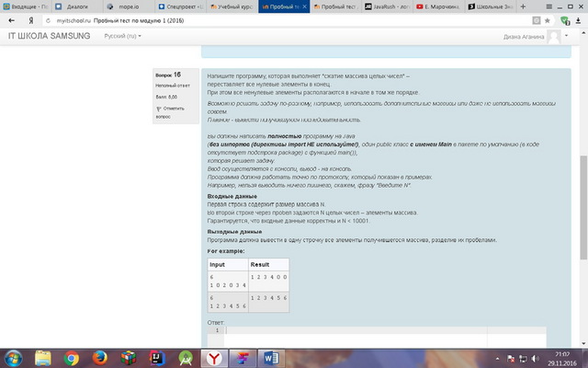Open the network tray icon

[x=523, y=359]
